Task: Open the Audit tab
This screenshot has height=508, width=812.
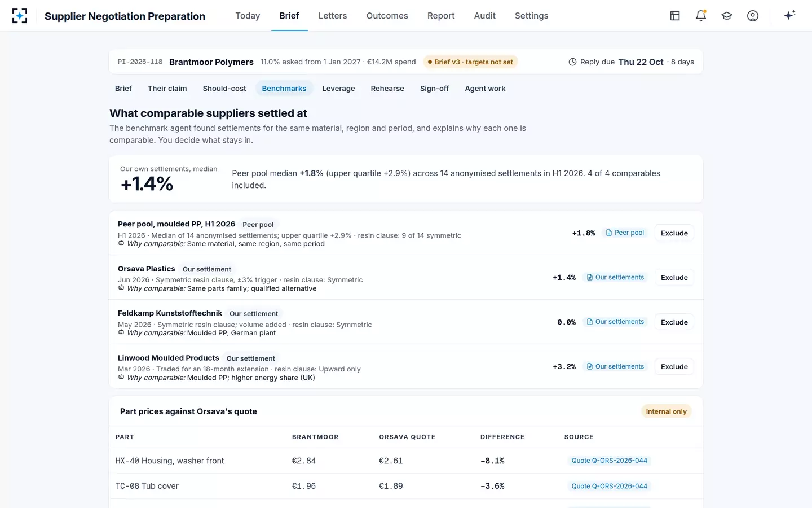Action: pyautogui.click(x=485, y=16)
